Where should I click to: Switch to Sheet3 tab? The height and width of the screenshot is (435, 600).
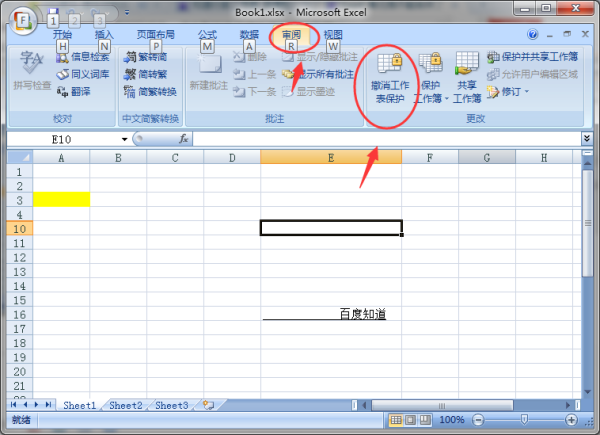pyautogui.click(x=171, y=405)
